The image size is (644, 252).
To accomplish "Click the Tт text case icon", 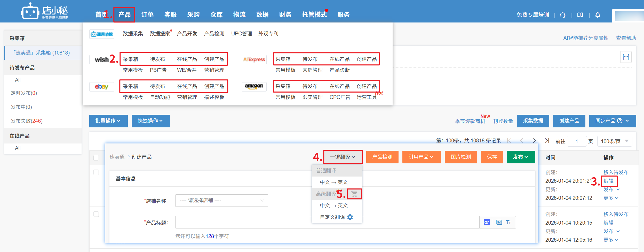I will (x=508, y=222).
